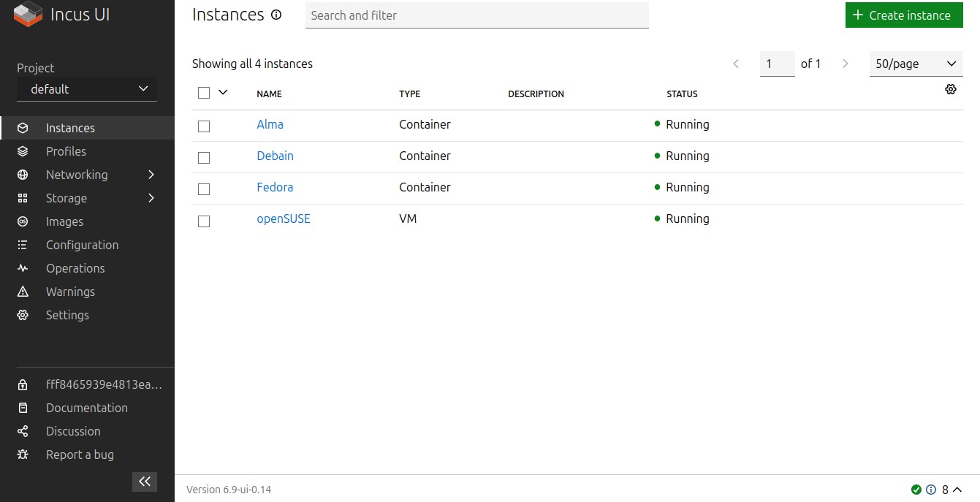Image resolution: width=980 pixels, height=502 pixels.
Task: Open the table column settings gear
Action: pyautogui.click(x=951, y=89)
